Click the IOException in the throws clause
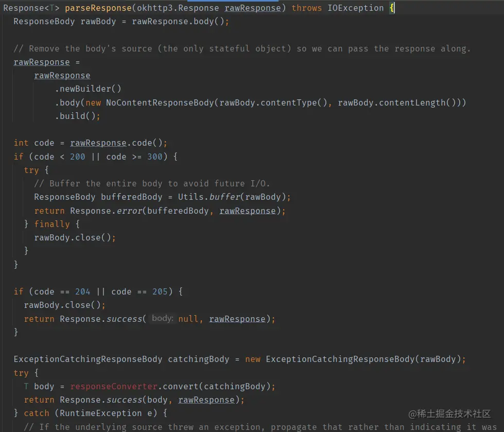 (x=356, y=8)
